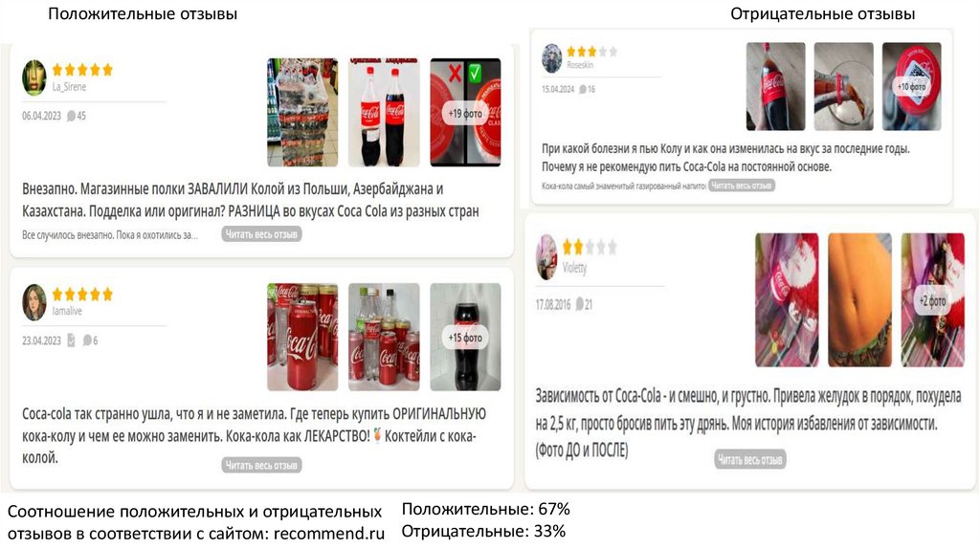Read full La_Sirene review via Читать весь отзыв

pos(261,234)
